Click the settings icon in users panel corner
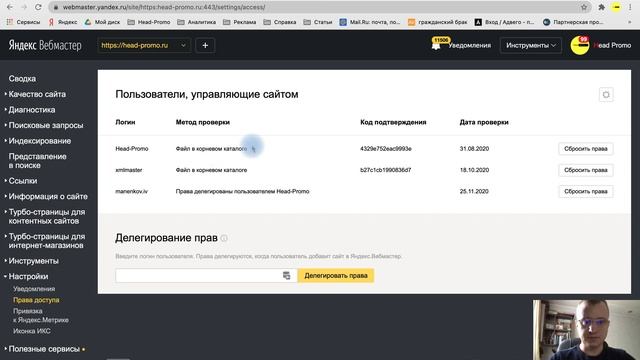 tap(606, 95)
